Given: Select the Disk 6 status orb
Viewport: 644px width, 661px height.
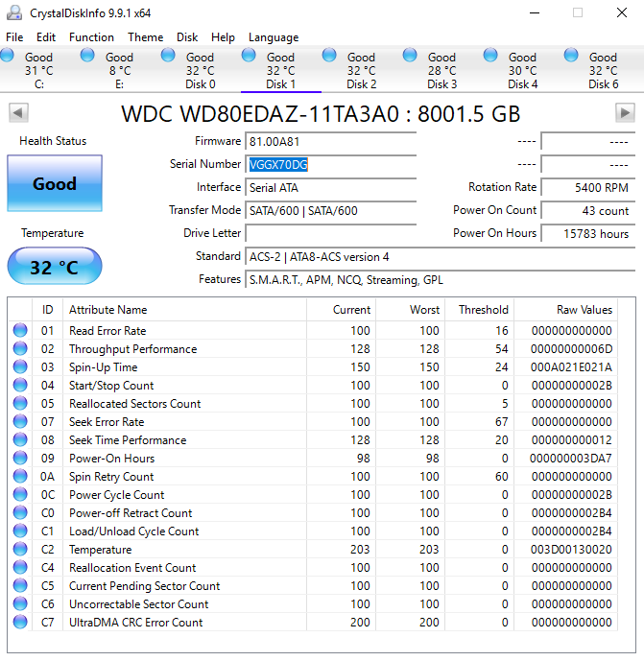Looking at the screenshot, I should pyautogui.click(x=571, y=56).
